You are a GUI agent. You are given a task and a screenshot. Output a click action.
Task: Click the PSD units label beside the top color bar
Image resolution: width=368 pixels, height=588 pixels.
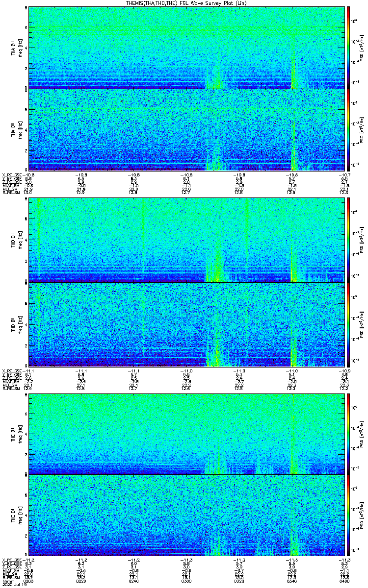click(362, 48)
